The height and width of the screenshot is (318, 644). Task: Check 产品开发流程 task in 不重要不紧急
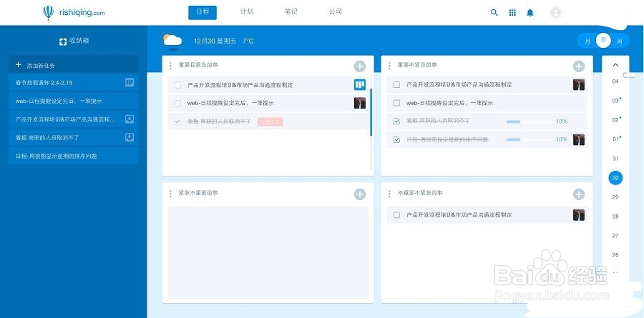click(396, 215)
